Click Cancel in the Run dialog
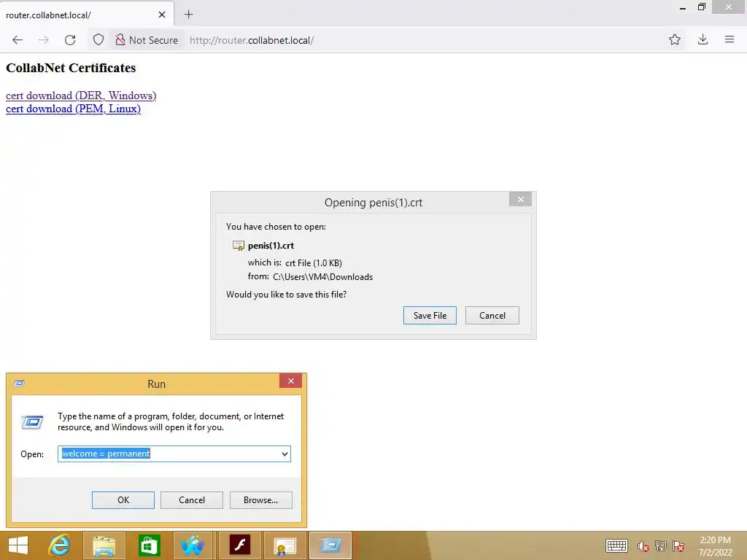The height and width of the screenshot is (560, 747). (x=192, y=500)
